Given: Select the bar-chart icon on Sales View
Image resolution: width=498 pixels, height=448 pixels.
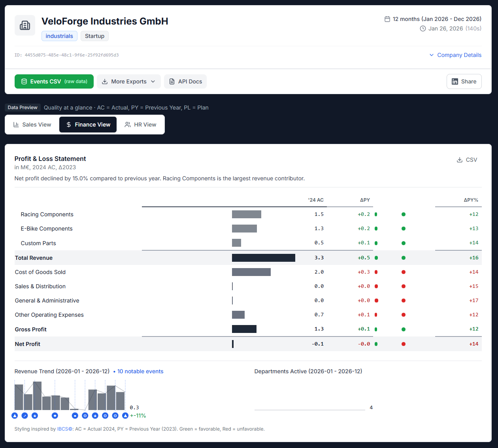Looking at the screenshot, I should click(16, 124).
